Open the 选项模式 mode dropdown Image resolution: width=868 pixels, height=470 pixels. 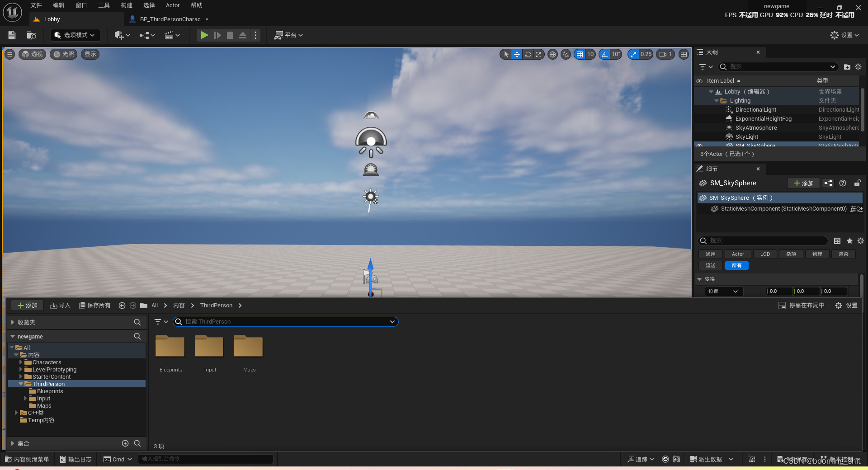(75, 35)
